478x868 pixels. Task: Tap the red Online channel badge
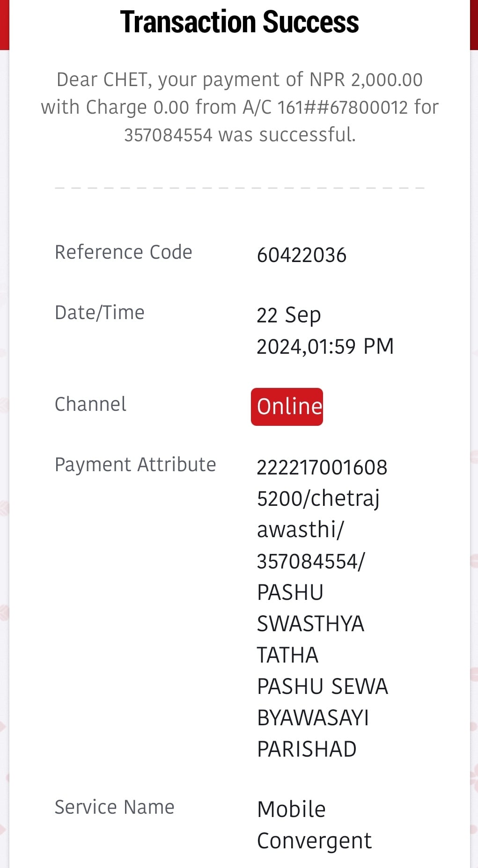point(287,407)
